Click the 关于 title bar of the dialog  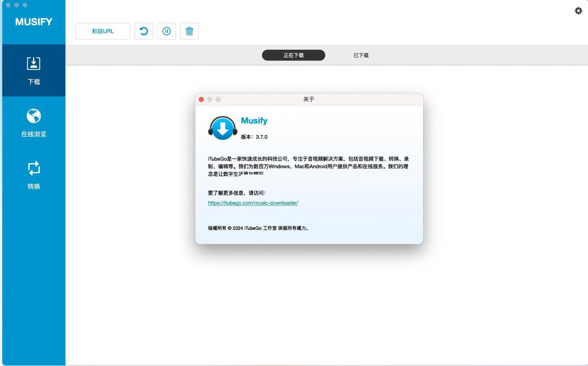309,99
